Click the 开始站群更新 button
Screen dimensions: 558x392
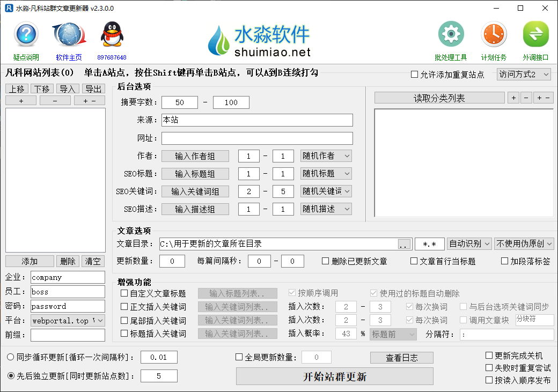[x=334, y=376]
